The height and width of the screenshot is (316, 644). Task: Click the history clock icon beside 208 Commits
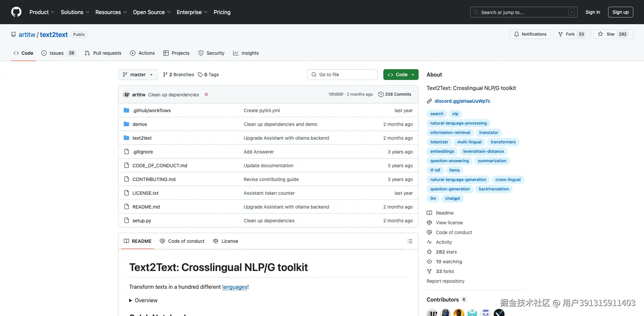(x=381, y=94)
